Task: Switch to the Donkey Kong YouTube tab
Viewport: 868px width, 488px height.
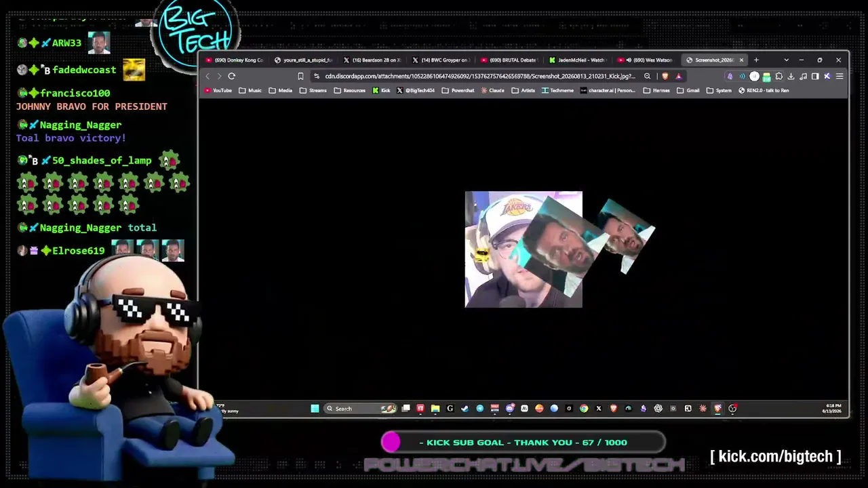Action: (x=235, y=60)
